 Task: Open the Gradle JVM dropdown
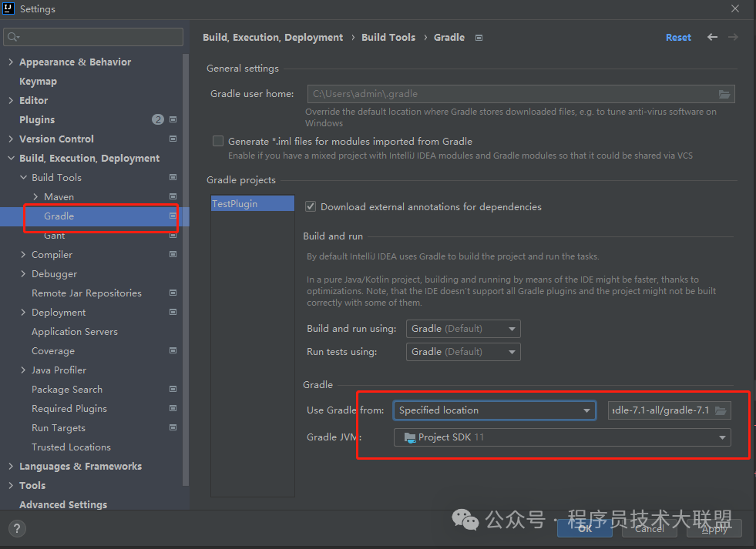pyautogui.click(x=562, y=437)
